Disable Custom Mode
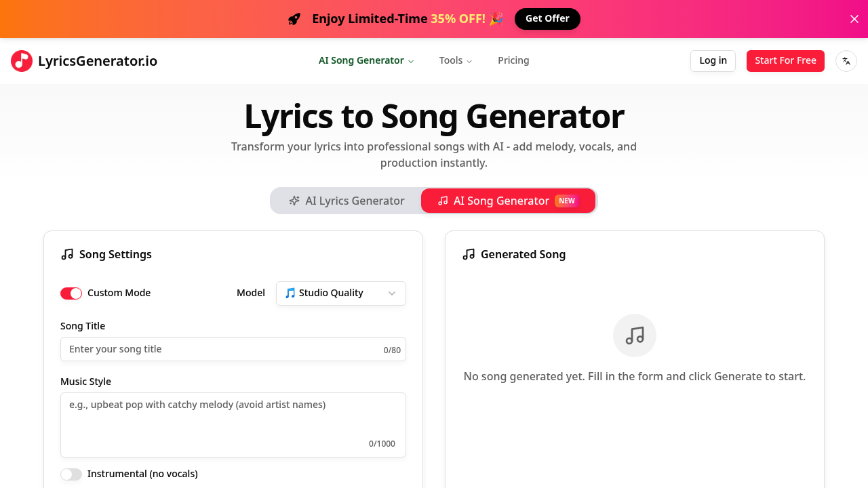The height and width of the screenshot is (488, 868). 71,293
